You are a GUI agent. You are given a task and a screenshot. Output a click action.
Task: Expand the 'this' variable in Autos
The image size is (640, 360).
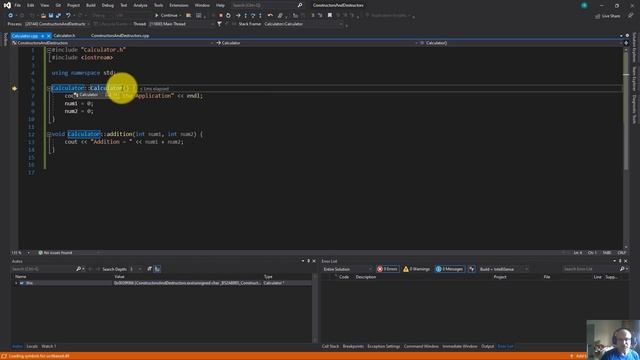[x=17, y=283]
